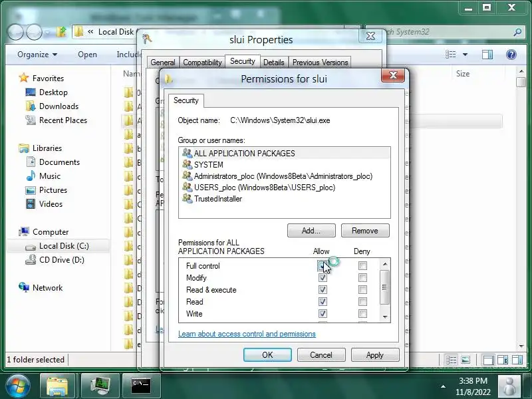Toggle Allow checkbox for Read & execute
This screenshot has height=399, width=532.
323,290
